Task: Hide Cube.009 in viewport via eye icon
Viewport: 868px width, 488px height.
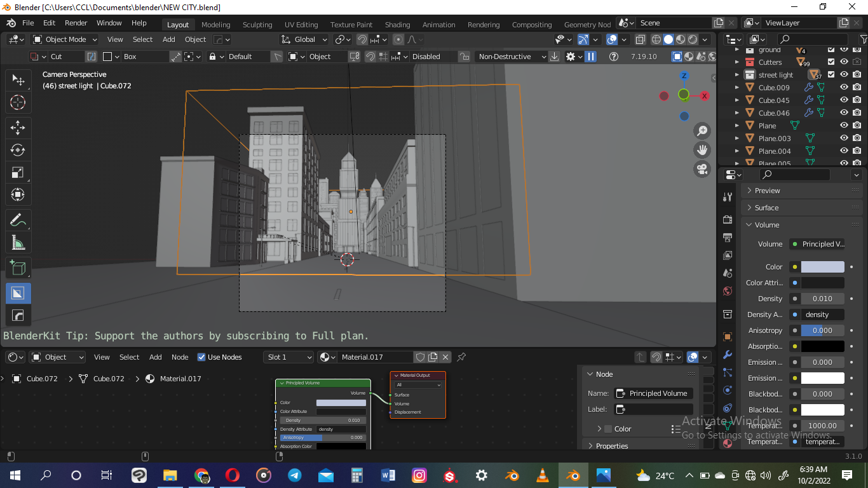Action: click(844, 88)
